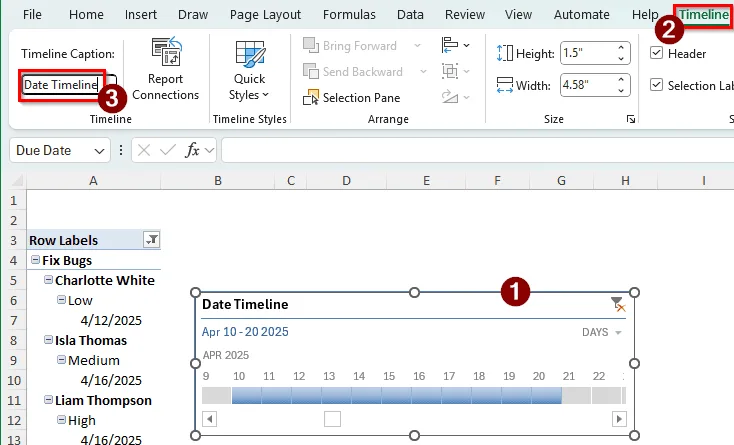Switch to the Page Layout tab
This screenshot has height=445, width=734.
265,15
